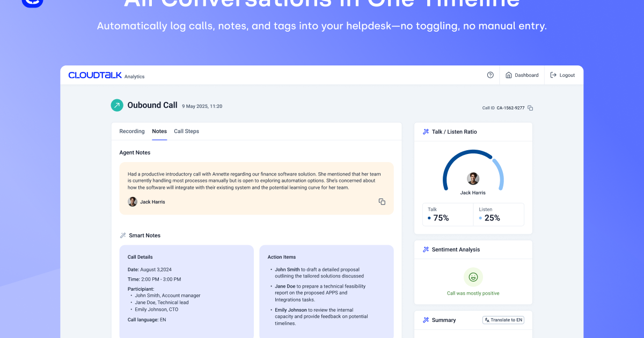Open the CloudTalk Analytics home link
Image resolution: width=644 pixels, height=338 pixels.
click(105, 75)
